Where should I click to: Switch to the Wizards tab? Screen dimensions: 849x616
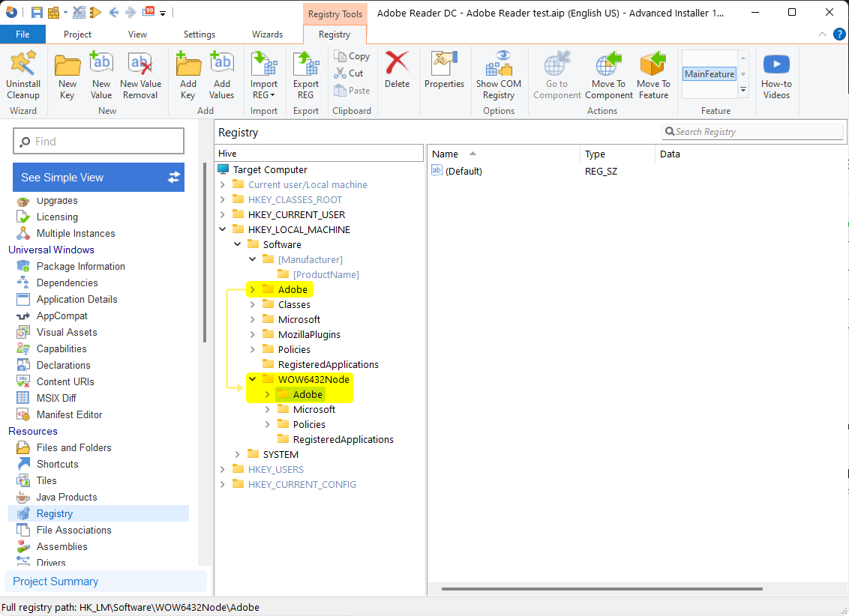(268, 34)
